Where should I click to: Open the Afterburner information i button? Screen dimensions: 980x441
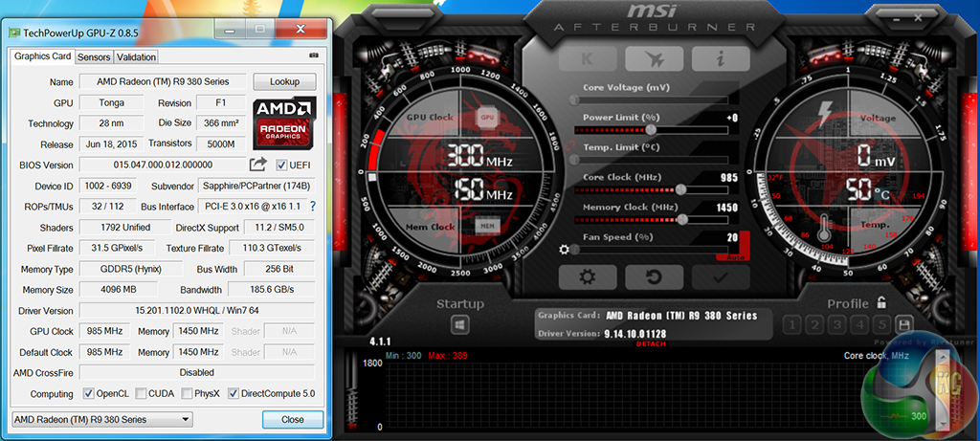[x=721, y=59]
